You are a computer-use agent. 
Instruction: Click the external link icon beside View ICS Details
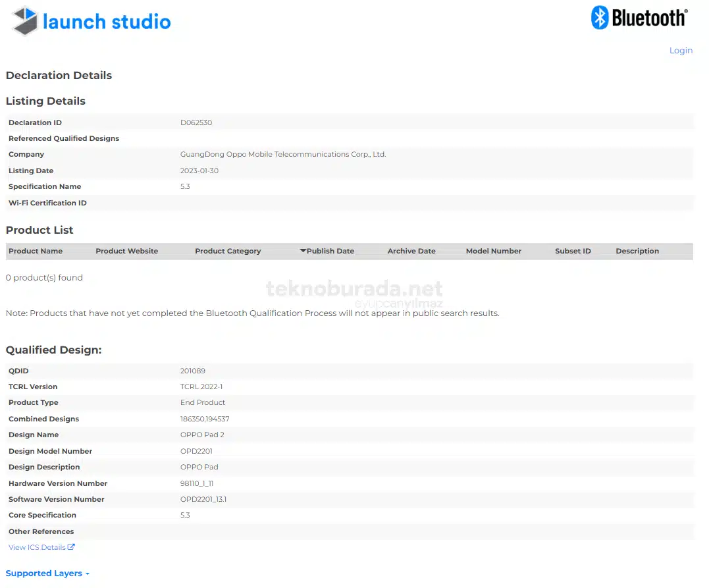[x=71, y=547]
